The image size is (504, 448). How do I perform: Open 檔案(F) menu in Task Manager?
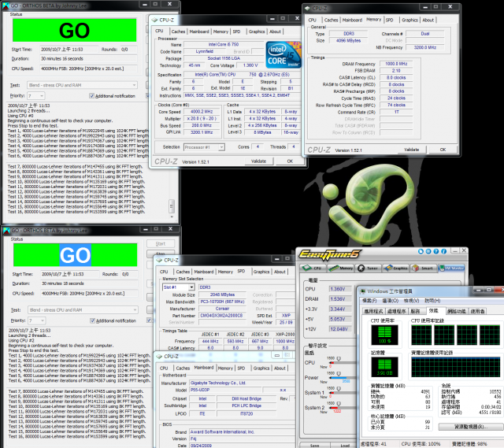[369, 301]
